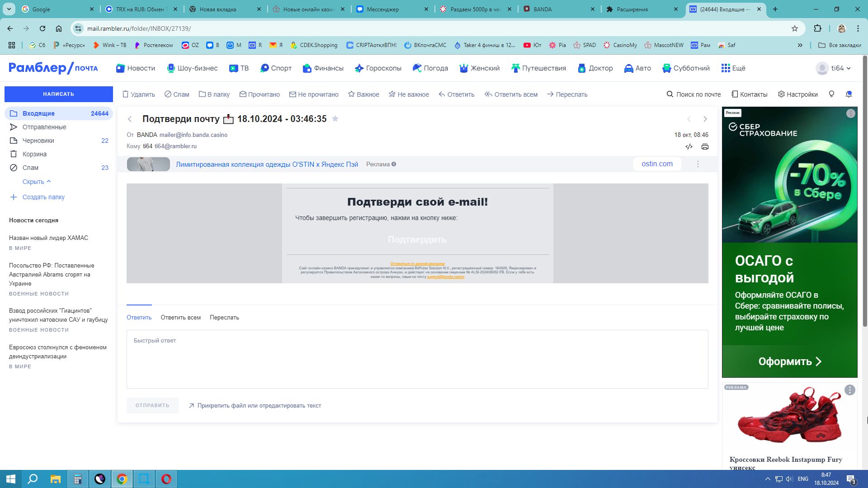Click Delete (Удалить) trash toolbar icon

click(x=126, y=94)
